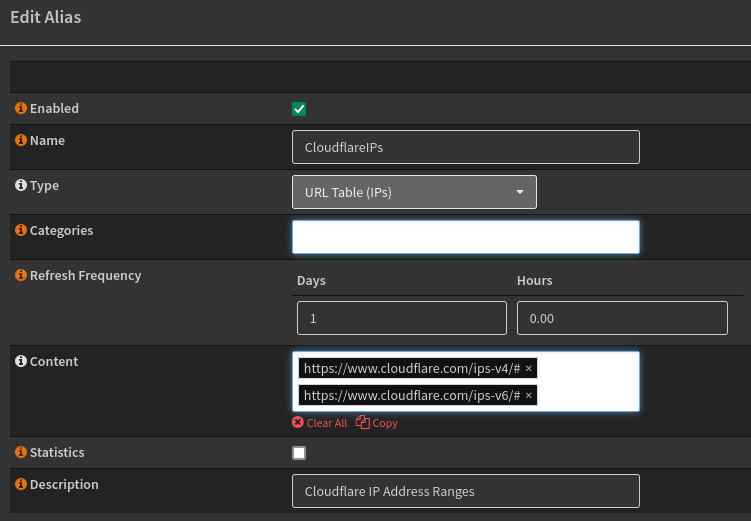Click the Refresh Frequency label
The width and height of the screenshot is (751, 521).
point(86,276)
